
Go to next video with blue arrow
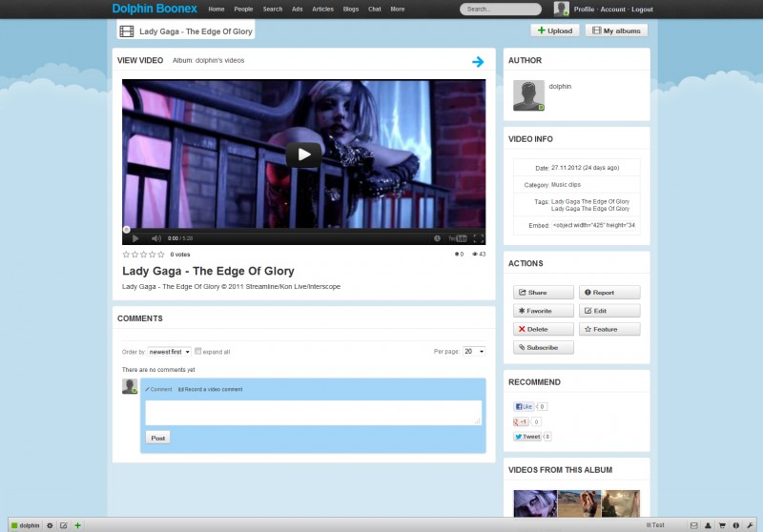pyautogui.click(x=478, y=61)
